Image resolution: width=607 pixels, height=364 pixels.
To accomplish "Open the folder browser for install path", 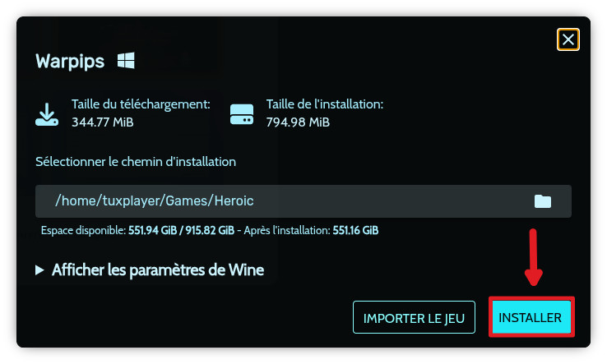I will pos(543,201).
